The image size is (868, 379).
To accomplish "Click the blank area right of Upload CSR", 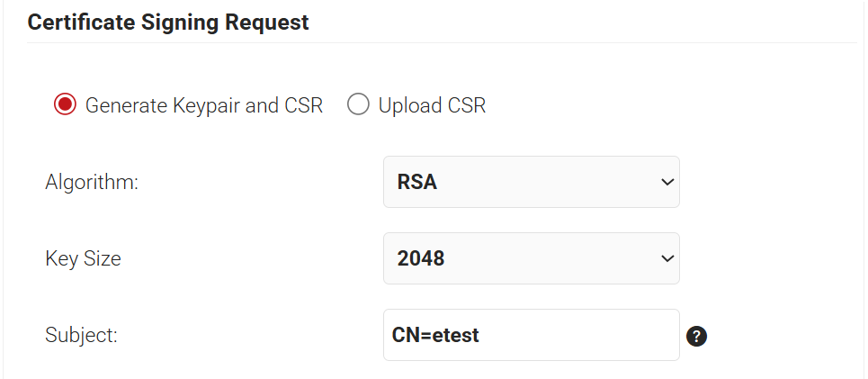I will [675, 105].
